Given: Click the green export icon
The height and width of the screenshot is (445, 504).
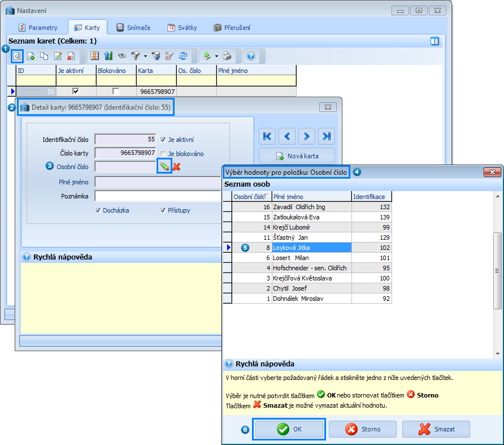Looking at the screenshot, I should tap(207, 56).
